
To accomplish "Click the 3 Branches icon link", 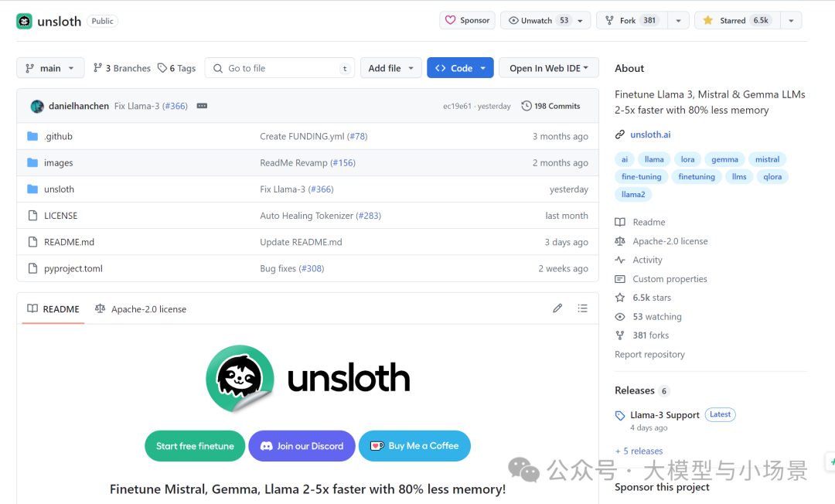I will pyautogui.click(x=121, y=68).
